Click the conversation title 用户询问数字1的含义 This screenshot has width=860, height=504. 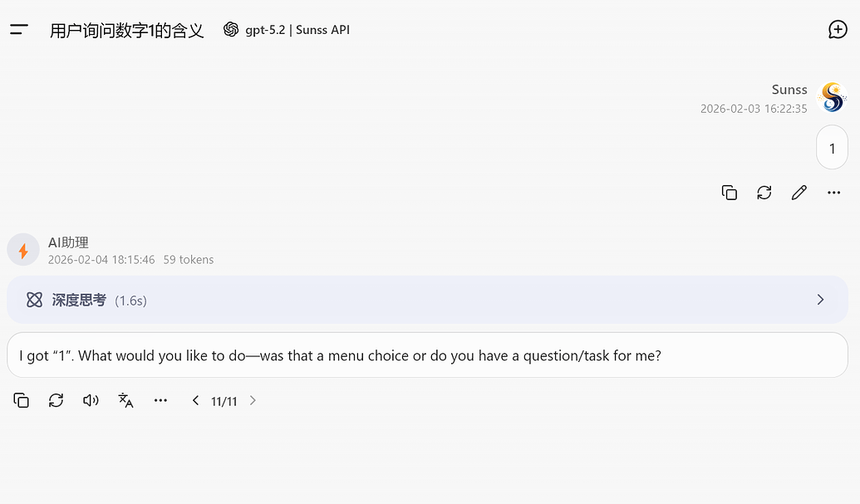coord(126,30)
